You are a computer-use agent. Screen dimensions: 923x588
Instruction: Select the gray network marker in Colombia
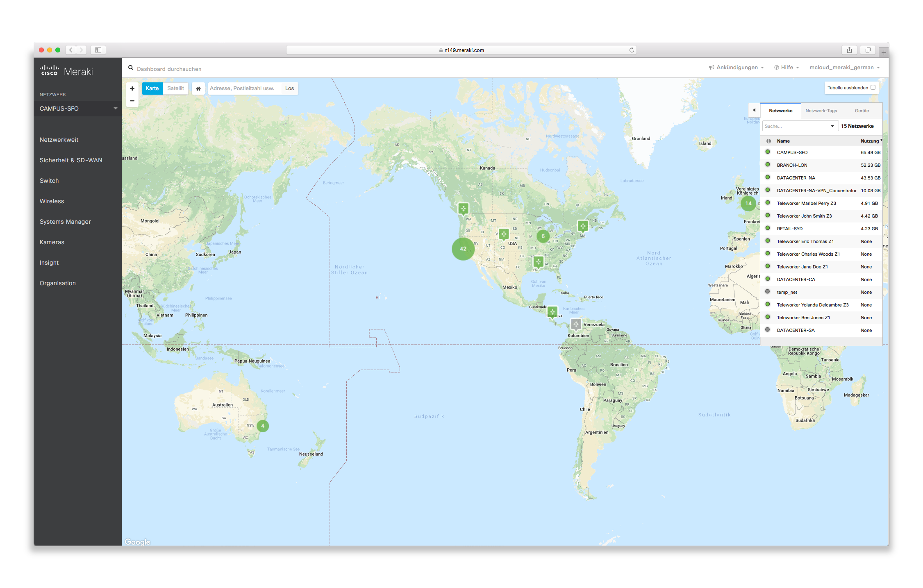tap(576, 324)
